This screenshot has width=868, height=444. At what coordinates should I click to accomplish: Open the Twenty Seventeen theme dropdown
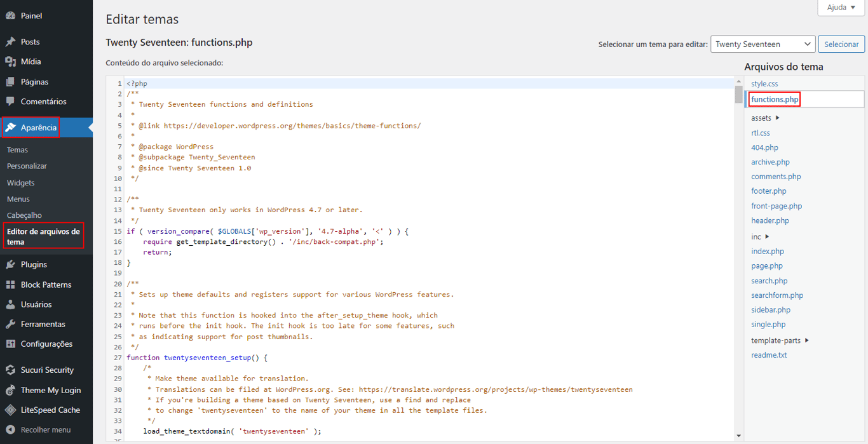point(762,44)
